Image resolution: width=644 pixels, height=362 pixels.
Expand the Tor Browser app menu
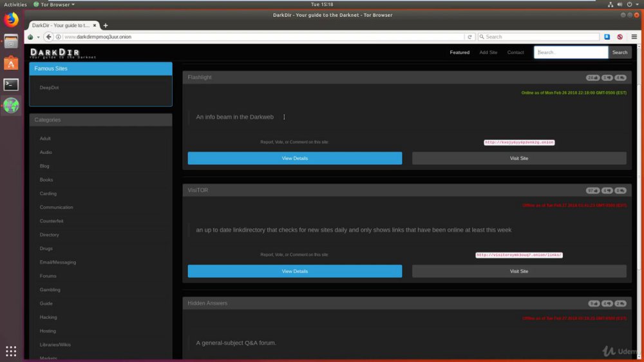click(54, 5)
